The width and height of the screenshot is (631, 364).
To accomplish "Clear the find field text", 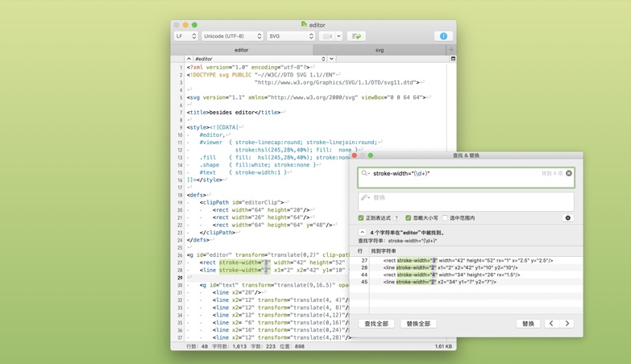I will click(x=569, y=173).
